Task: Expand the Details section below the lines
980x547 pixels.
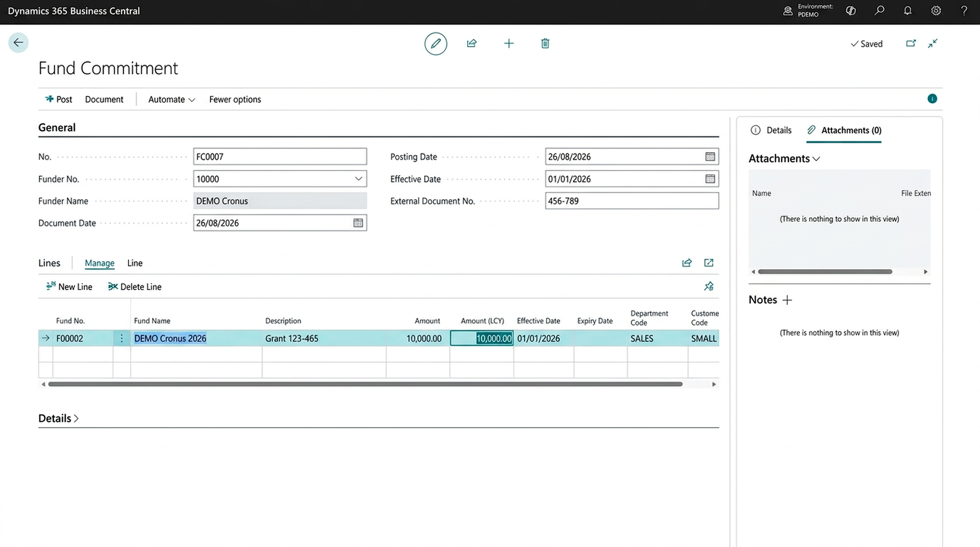Action: [x=58, y=418]
